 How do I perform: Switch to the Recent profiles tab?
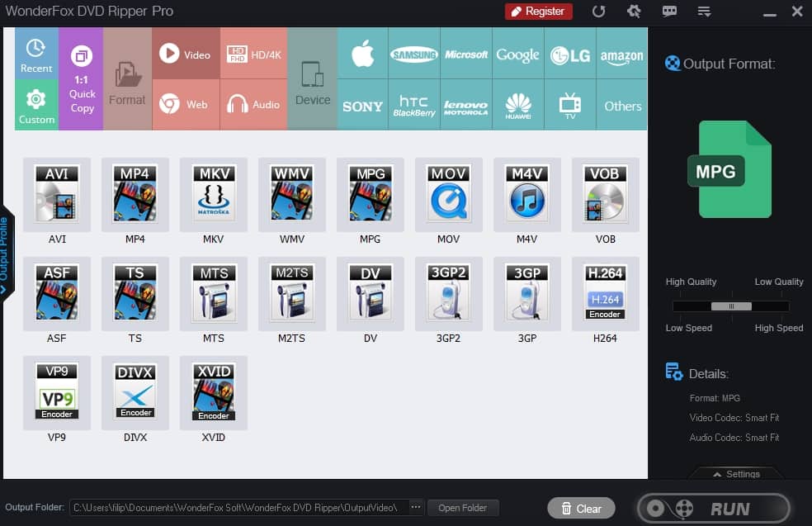point(36,54)
